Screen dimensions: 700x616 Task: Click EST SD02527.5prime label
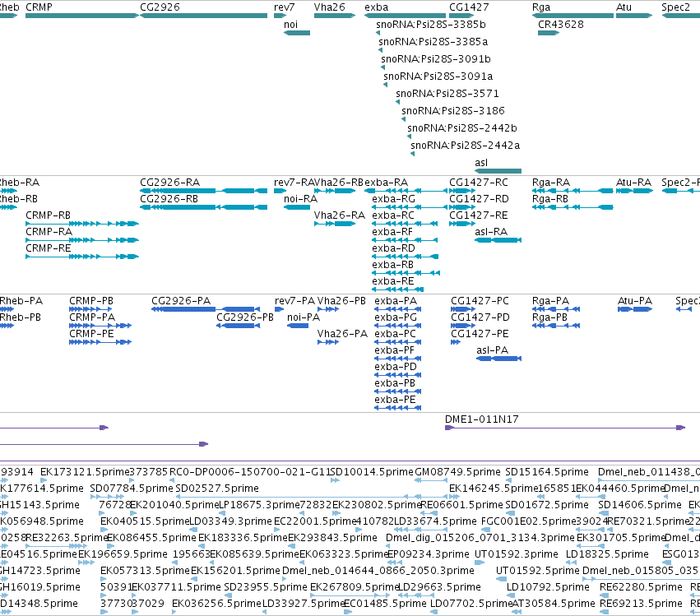coord(217,489)
